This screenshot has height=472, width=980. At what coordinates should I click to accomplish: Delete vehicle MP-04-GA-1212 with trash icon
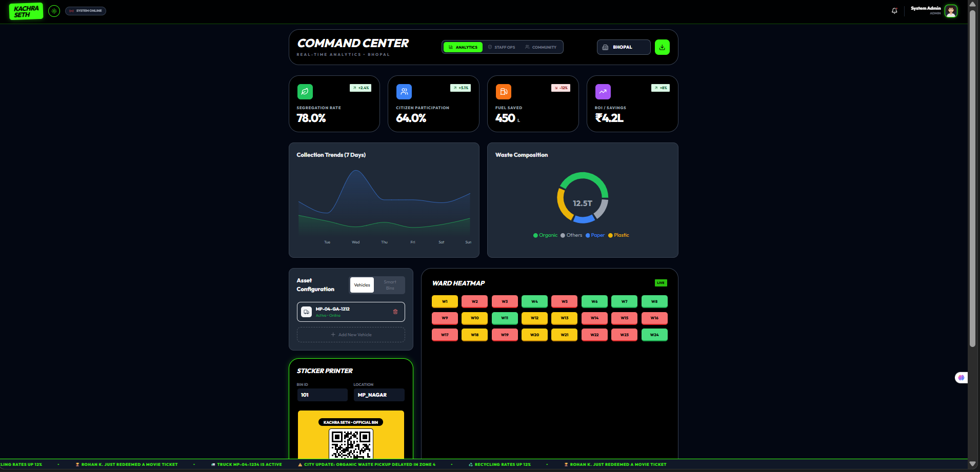point(395,312)
